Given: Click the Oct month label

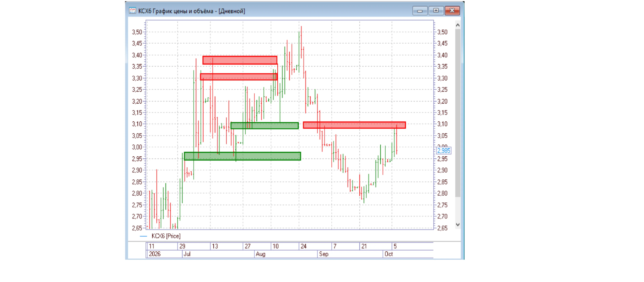Looking at the screenshot, I should pos(389,254).
